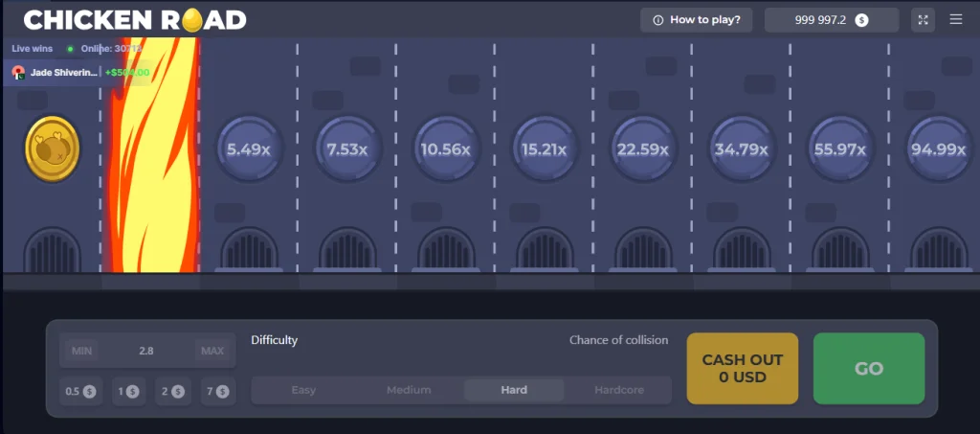The height and width of the screenshot is (434, 980).
Task: Select the 10.56x multiplier manhole
Action: 446,148
